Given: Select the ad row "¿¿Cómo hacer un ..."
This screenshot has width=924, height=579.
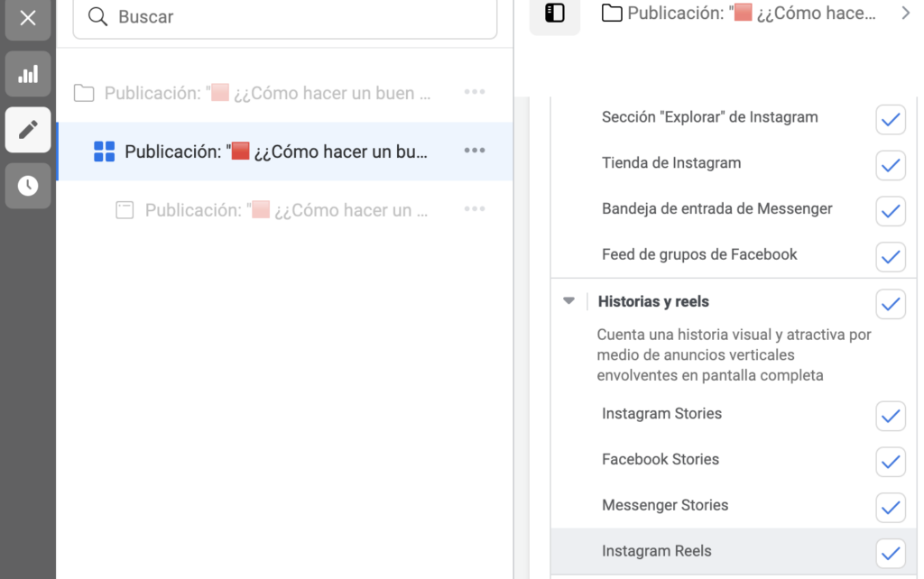Looking at the screenshot, I should (x=284, y=210).
